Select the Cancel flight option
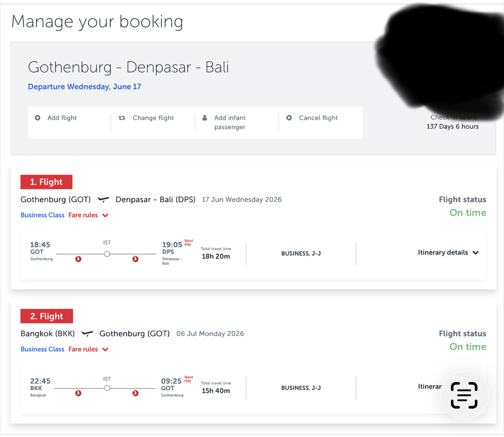 tap(318, 118)
